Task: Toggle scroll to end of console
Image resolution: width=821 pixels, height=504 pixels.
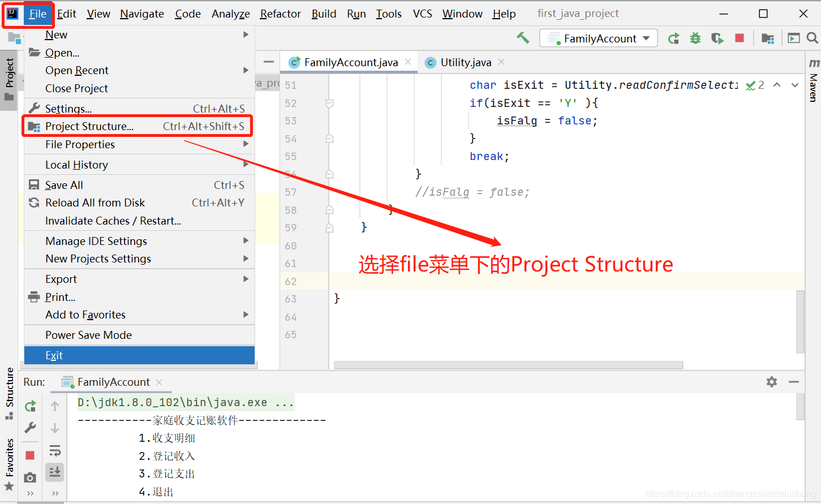Action: pos(55,472)
